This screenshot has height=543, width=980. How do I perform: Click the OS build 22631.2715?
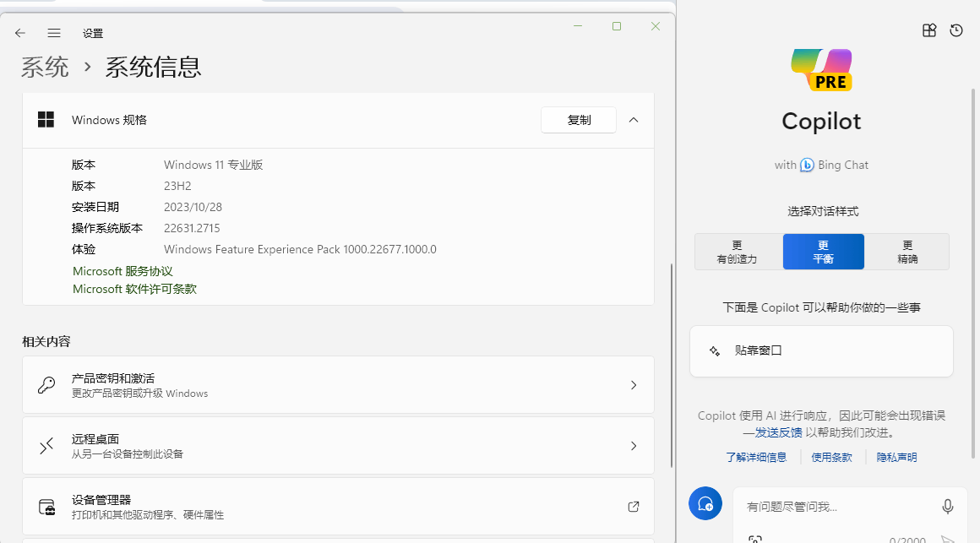pyautogui.click(x=192, y=228)
